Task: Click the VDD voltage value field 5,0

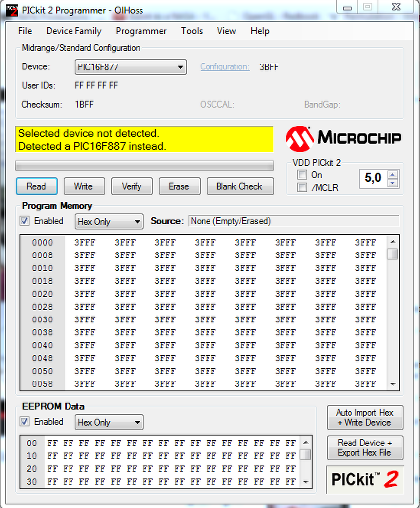Action: 373,178
